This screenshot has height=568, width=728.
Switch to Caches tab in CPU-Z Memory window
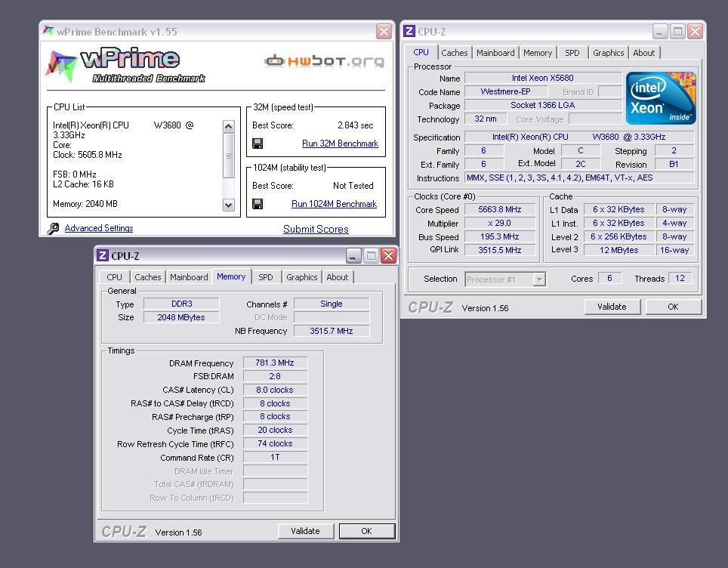(x=148, y=277)
